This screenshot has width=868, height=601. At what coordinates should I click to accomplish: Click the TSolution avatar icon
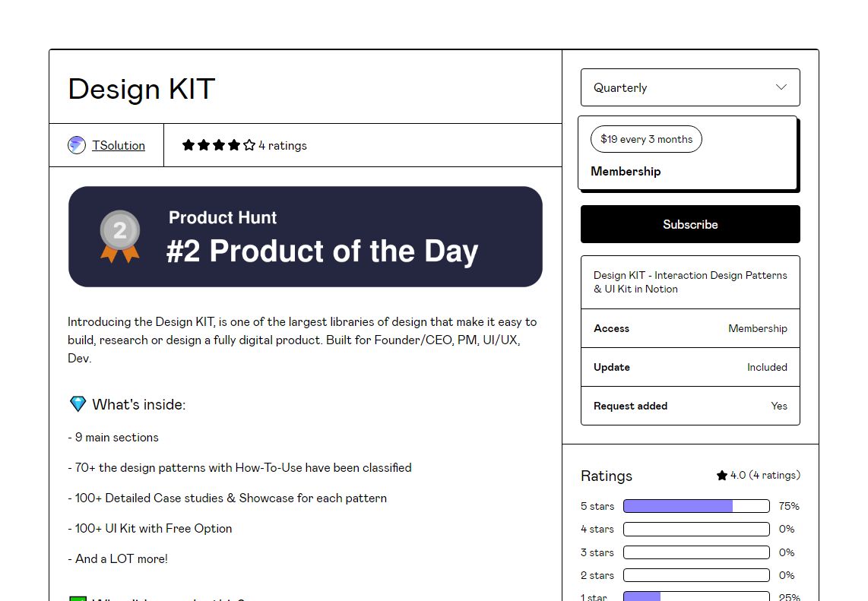click(77, 145)
